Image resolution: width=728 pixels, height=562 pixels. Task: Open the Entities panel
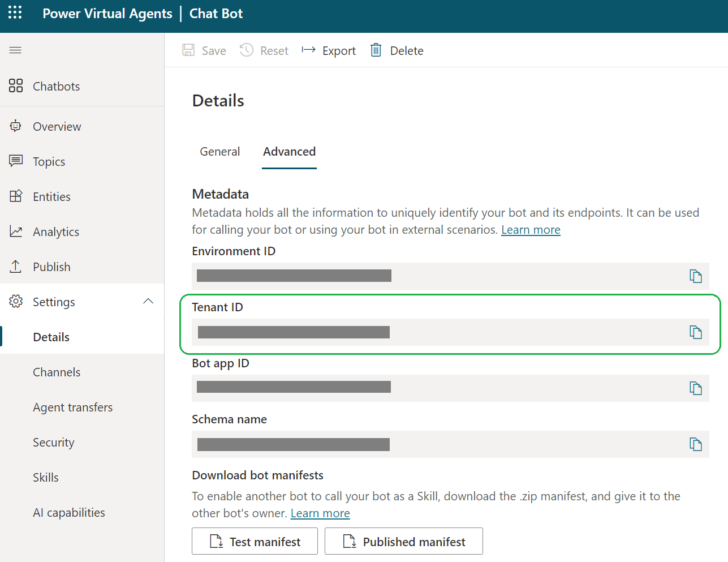51,196
